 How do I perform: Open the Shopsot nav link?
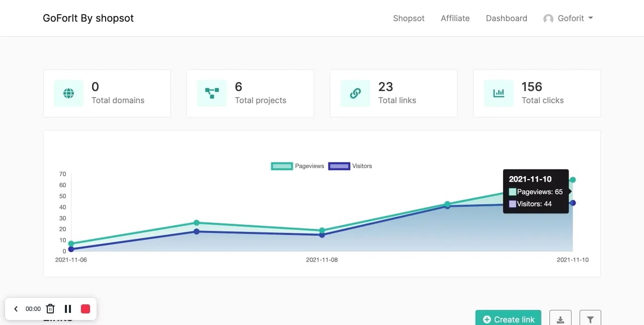[409, 18]
